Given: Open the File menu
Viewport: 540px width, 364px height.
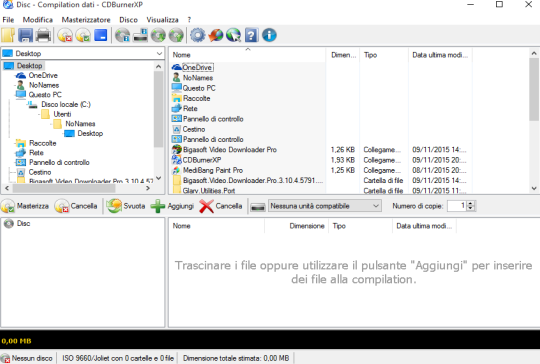Looking at the screenshot, I should click(8, 20).
